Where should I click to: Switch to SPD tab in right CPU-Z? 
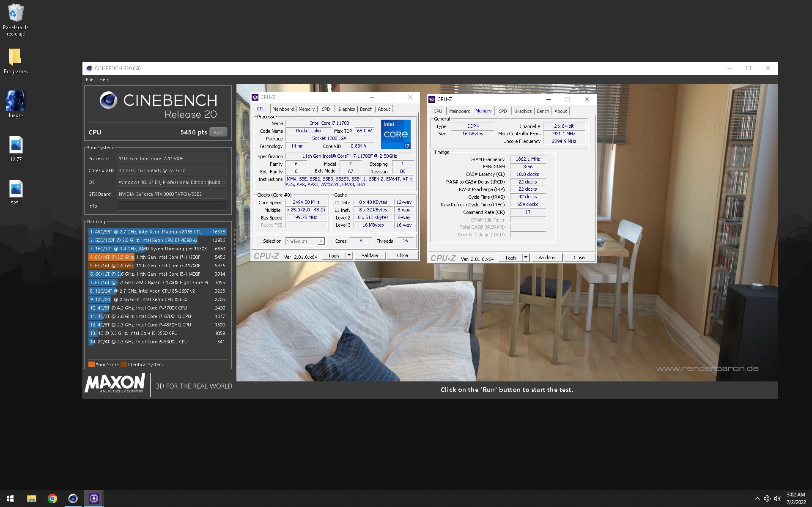click(502, 111)
